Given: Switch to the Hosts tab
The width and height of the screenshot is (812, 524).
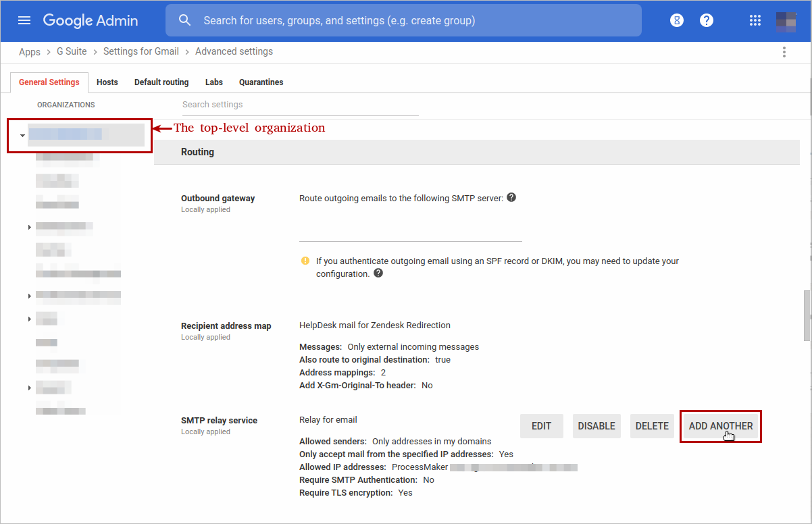Looking at the screenshot, I should [107, 82].
